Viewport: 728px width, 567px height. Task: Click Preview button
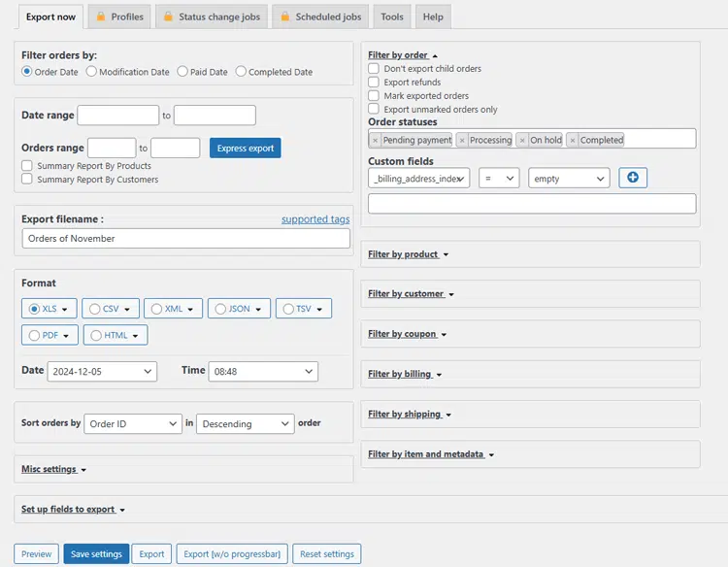pos(36,554)
